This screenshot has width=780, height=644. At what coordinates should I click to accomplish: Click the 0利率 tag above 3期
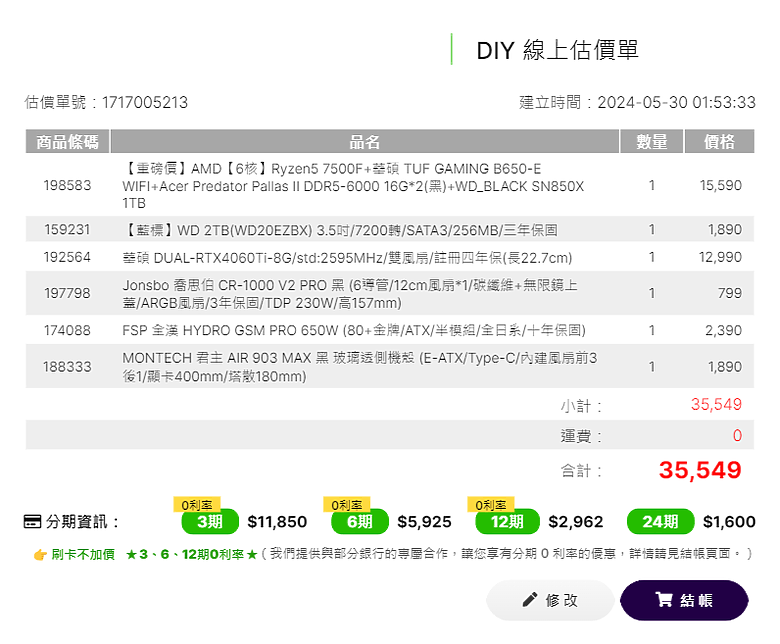pyautogui.click(x=196, y=505)
